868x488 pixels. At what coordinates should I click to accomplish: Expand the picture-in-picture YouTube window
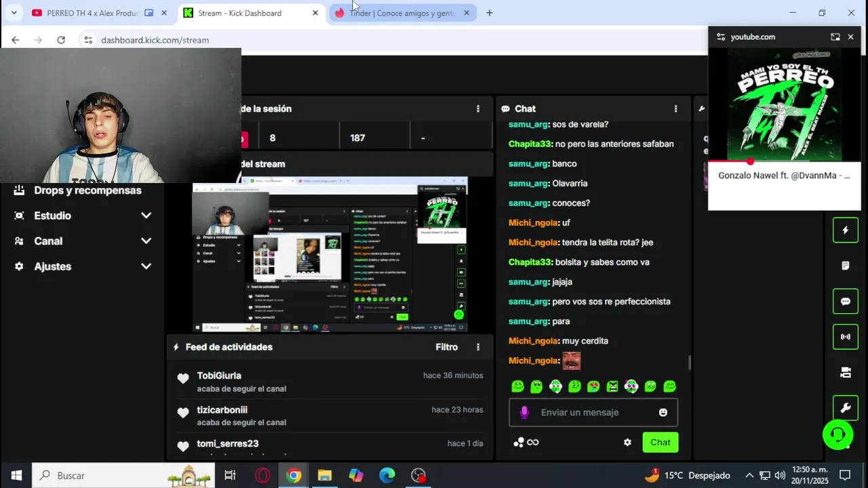point(835,37)
